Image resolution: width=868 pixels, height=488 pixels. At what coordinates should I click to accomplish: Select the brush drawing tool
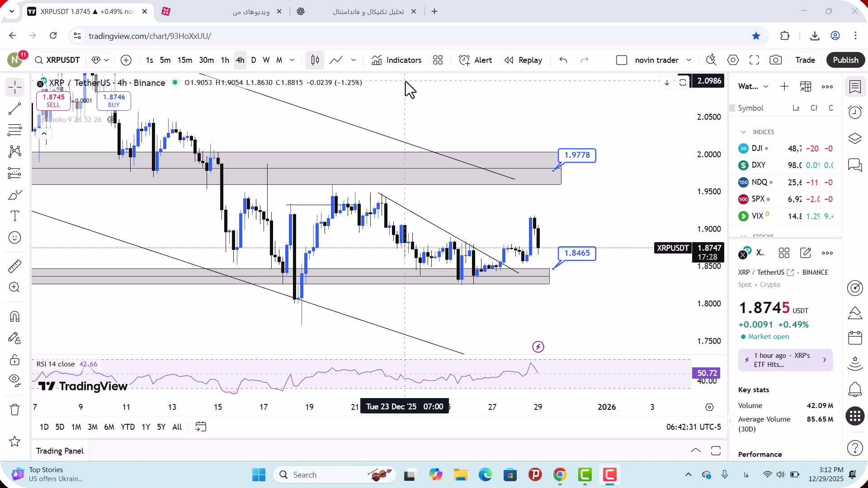14,195
